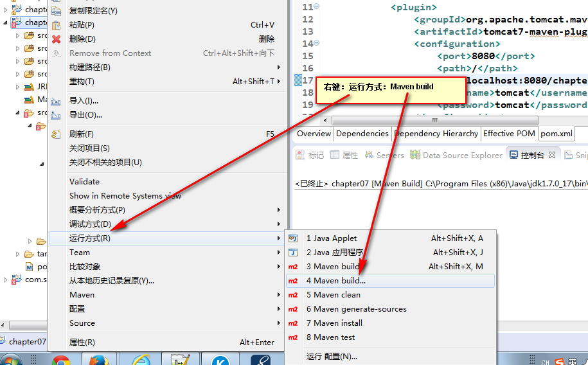588x365 pixels.
Task: Click the Java Applet icon in the submenu
Action: pos(293,238)
